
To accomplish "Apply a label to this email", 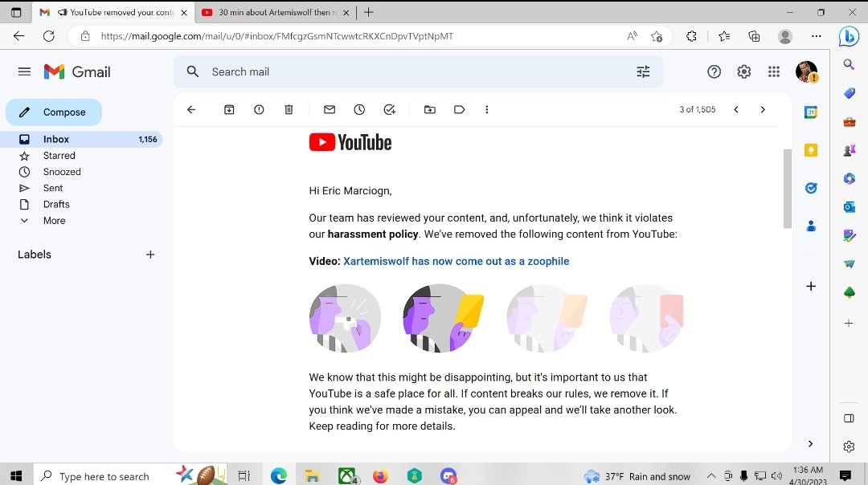I will coord(459,109).
